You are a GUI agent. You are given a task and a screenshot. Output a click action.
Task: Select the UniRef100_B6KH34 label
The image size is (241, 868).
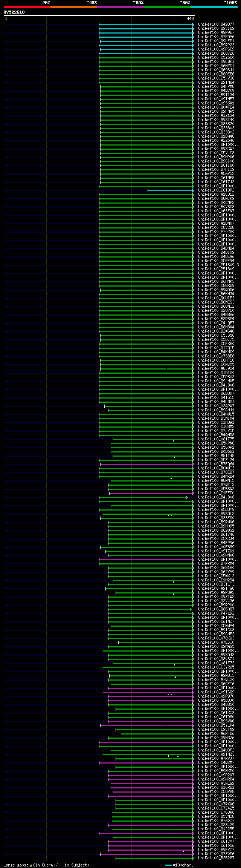[x=216, y=294]
